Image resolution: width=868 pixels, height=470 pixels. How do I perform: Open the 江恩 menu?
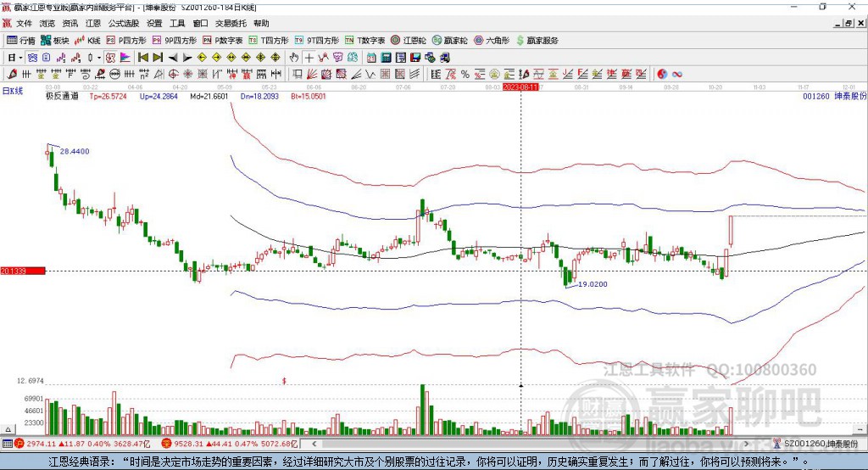[93, 23]
